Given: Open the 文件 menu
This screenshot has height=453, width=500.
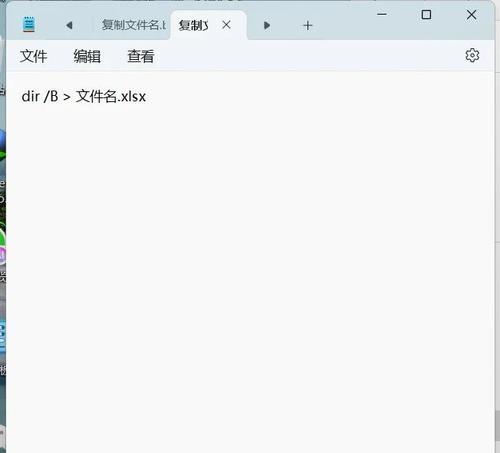Looking at the screenshot, I should click(x=33, y=56).
